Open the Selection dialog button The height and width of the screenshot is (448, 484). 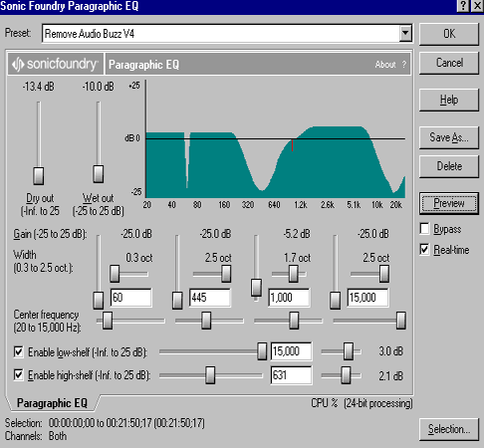point(449,429)
